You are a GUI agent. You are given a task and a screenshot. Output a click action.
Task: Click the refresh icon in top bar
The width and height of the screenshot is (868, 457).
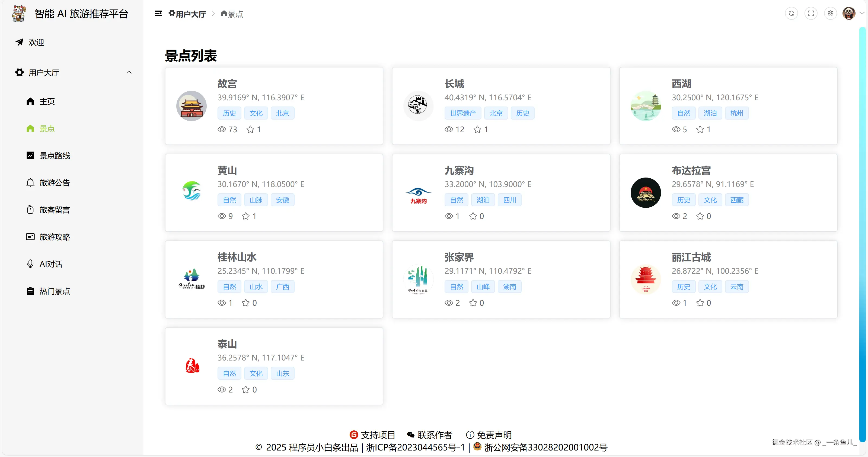click(791, 14)
